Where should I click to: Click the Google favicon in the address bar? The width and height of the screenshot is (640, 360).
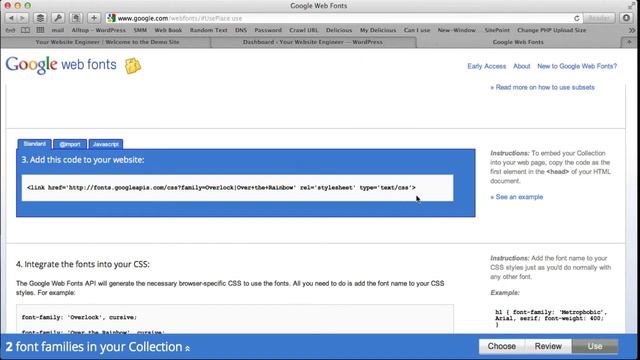point(111,18)
